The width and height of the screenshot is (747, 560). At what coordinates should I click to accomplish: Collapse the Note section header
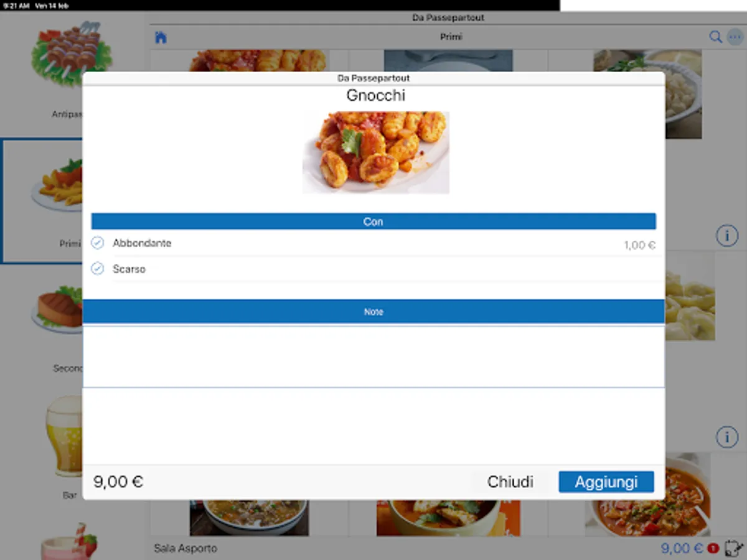pyautogui.click(x=374, y=311)
